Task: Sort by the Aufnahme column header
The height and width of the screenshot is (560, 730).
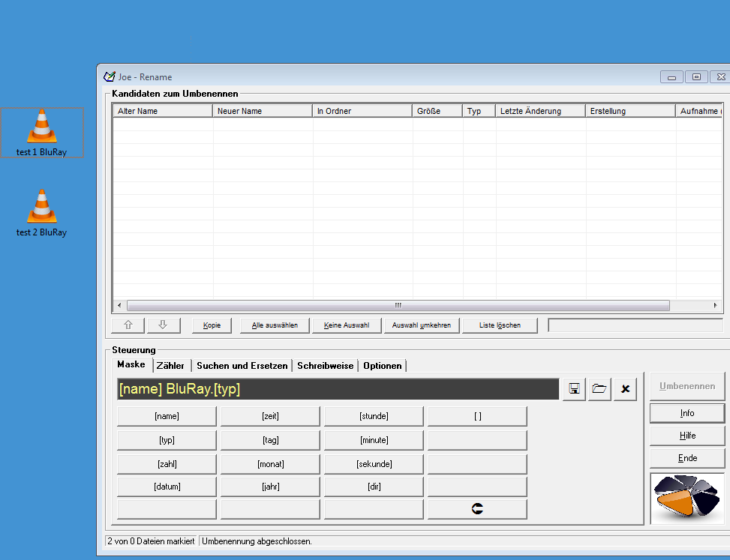Action: (699, 111)
